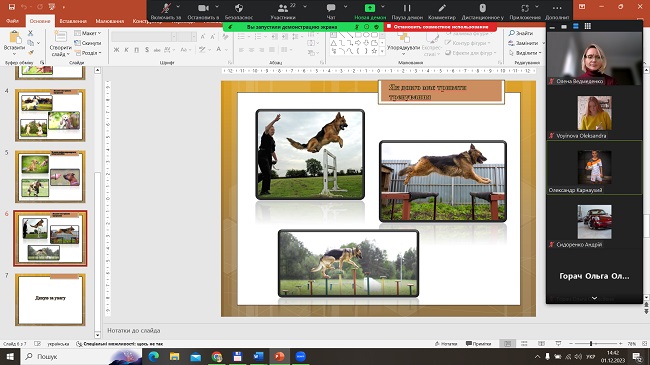Click the Нотатки button in the status bar
The height and width of the screenshot is (365, 650).
(x=446, y=343)
